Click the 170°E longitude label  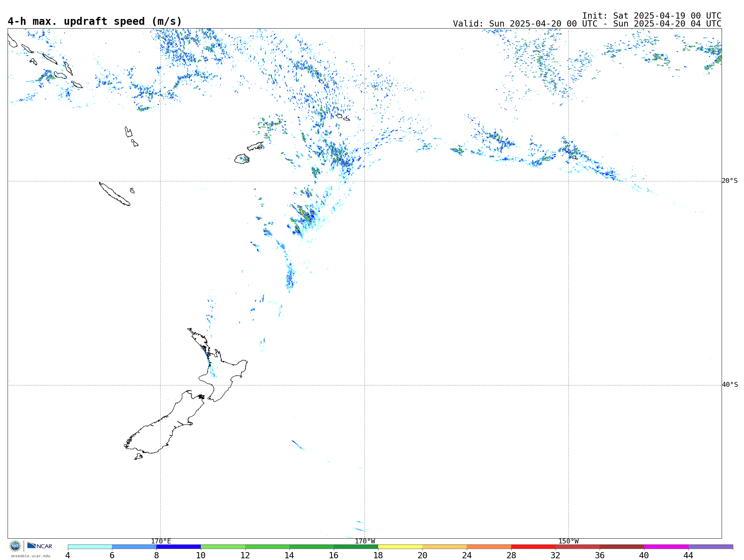[x=161, y=541]
